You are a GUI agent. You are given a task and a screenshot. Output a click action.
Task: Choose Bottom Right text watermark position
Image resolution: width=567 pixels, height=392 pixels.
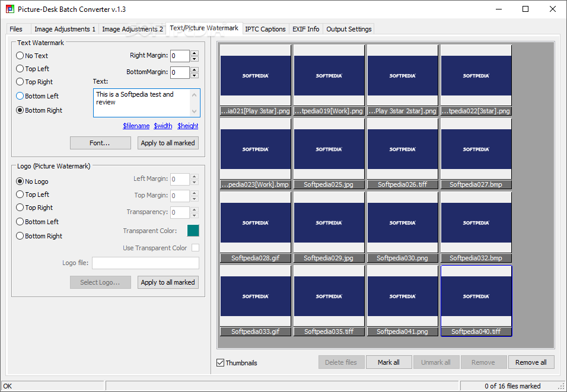pyautogui.click(x=39, y=110)
